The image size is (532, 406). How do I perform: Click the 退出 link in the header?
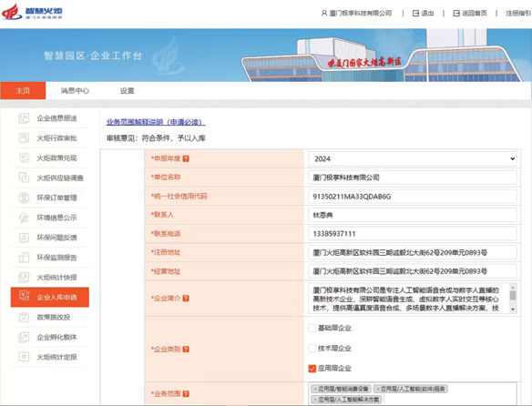pos(427,14)
